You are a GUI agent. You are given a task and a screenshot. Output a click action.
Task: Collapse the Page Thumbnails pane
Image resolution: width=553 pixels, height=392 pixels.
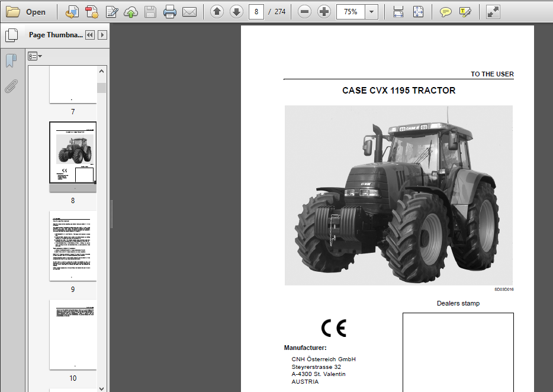coord(90,35)
